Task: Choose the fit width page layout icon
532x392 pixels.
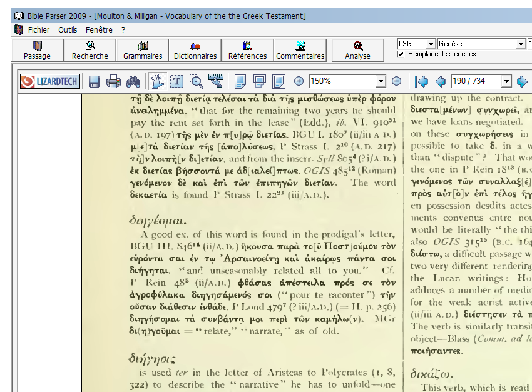Action: pos(260,82)
